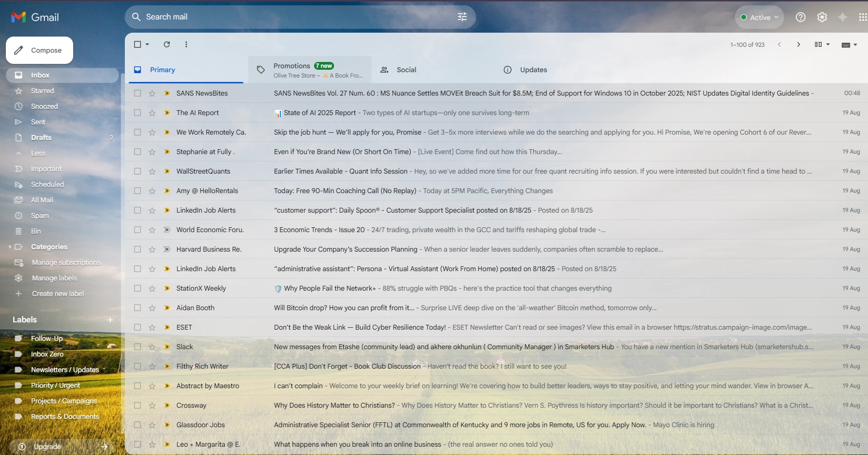Open the Help support icon
This screenshot has width=868, height=455.
[800, 17]
